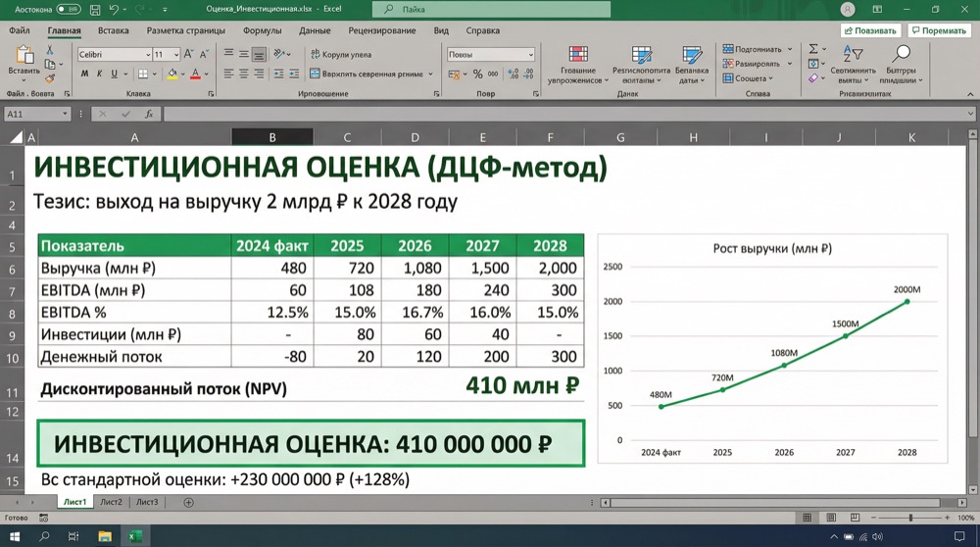Increase font size with large A icon
Viewport: 980px width, 547px height.
point(189,54)
